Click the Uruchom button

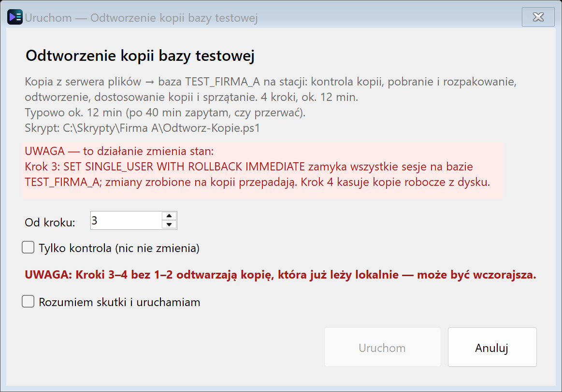(x=382, y=347)
